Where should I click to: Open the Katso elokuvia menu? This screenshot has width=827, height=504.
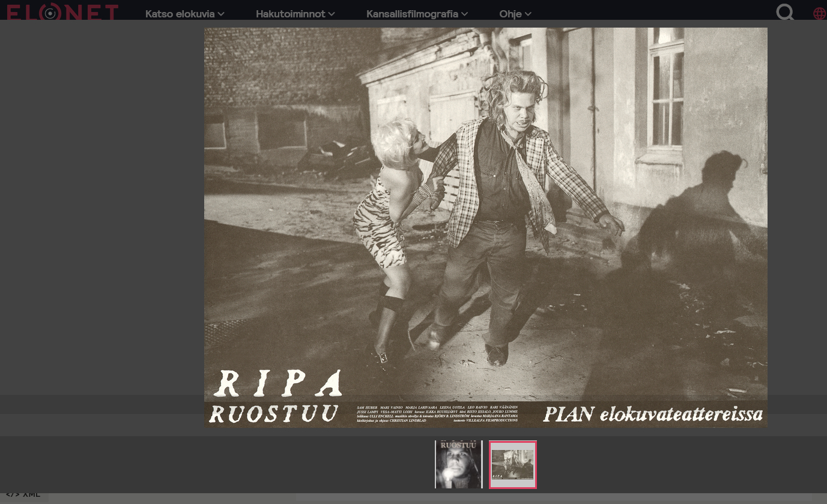180,14
